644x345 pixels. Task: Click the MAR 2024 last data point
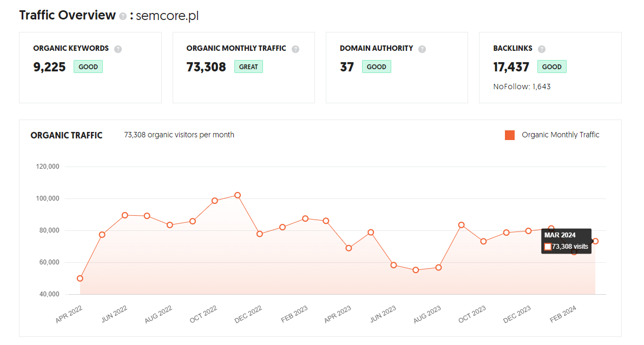tap(595, 241)
